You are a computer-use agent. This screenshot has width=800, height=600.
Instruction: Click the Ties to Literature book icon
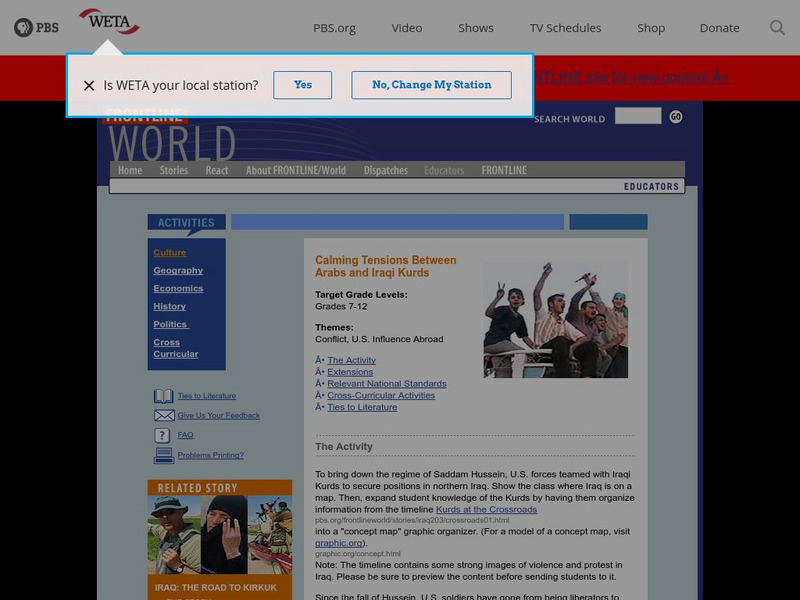[x=163, y=396]
